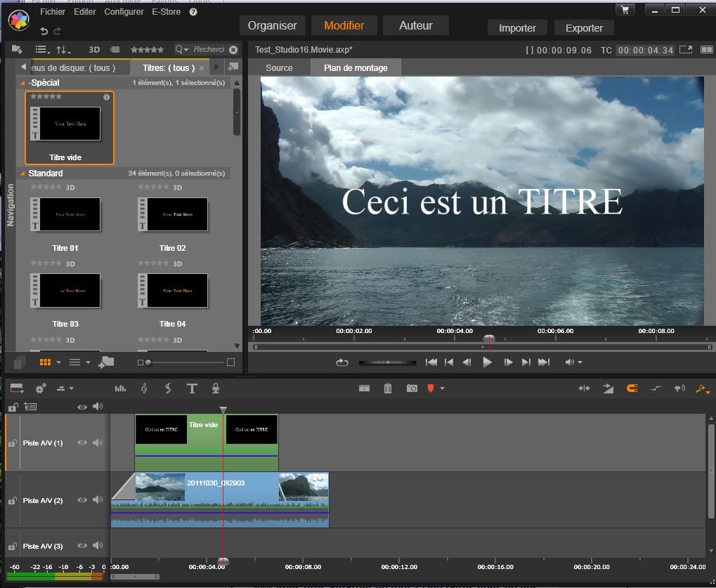Viewport: 716px width, 588px height.
Task: Open the audio mixer icon
Action: (120, 388)
